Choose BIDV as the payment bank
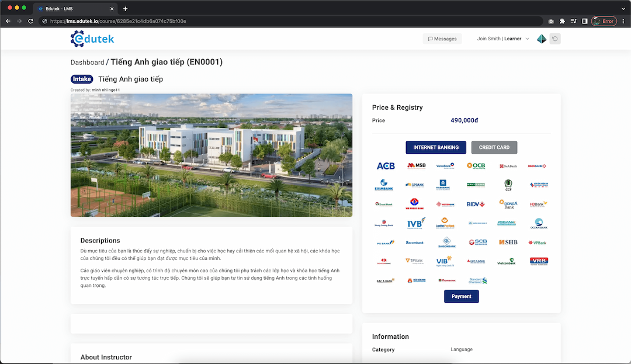 tap(476, 203)
